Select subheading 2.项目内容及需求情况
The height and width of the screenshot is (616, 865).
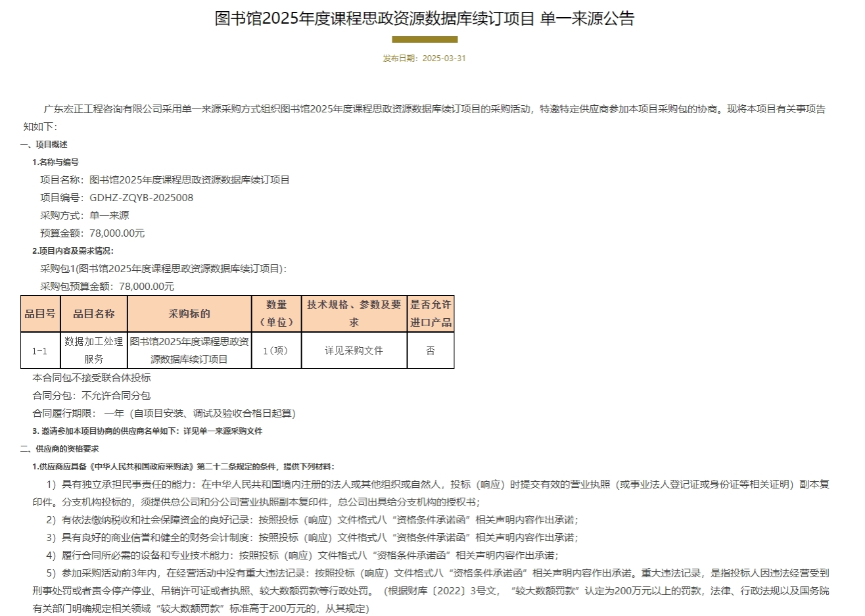[73, 251]
